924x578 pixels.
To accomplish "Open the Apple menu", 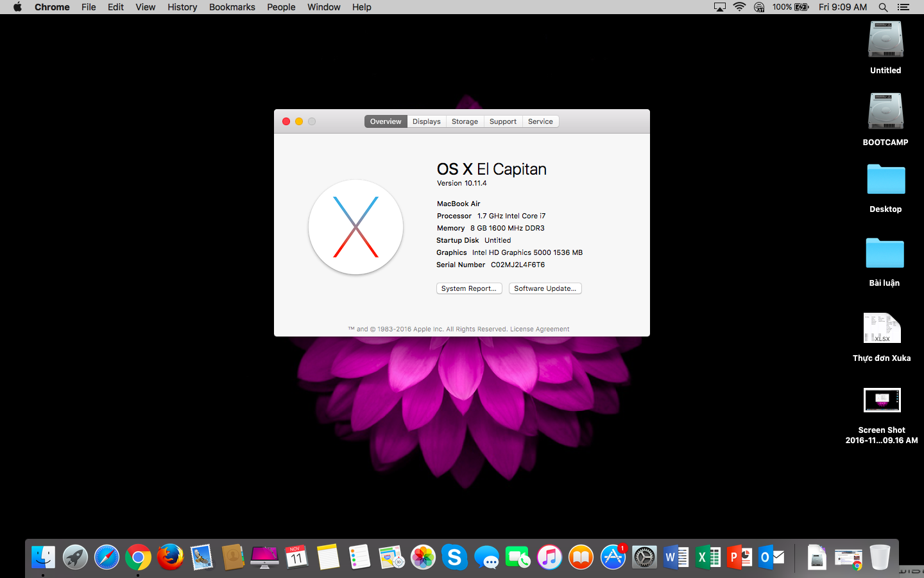I will 17,7.
